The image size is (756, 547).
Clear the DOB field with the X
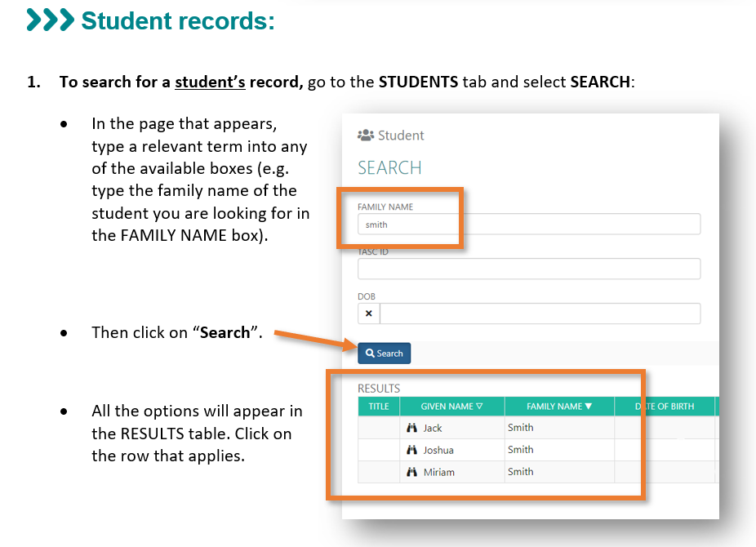pos(368,314)
